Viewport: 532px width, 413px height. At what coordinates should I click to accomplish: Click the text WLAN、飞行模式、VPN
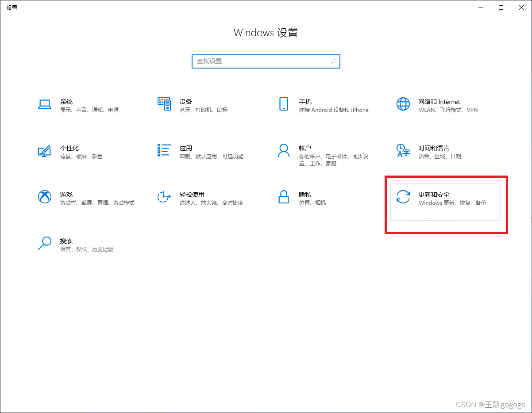[x=448, y=110]
